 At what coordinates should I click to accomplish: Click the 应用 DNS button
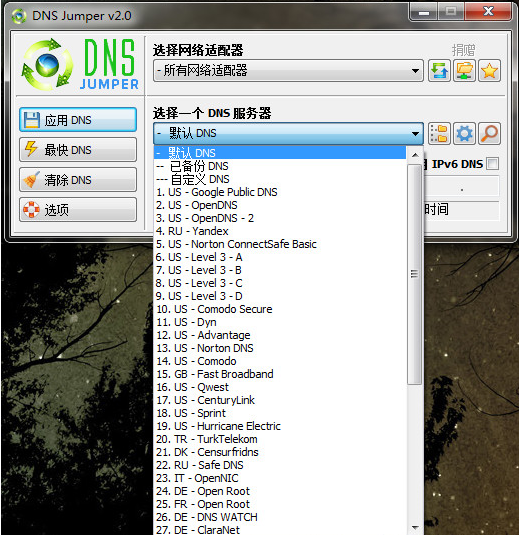(x=78, y=120)
